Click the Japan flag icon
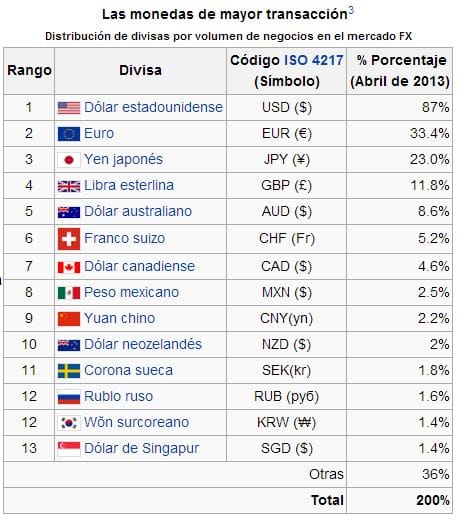461x520 pixels. coord(69,160)
